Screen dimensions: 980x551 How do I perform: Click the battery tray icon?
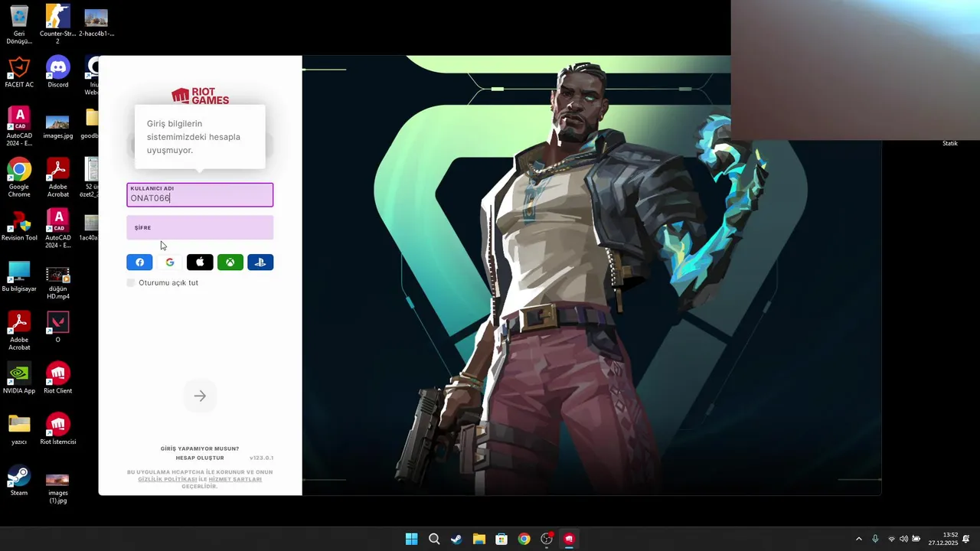[916, 539]
